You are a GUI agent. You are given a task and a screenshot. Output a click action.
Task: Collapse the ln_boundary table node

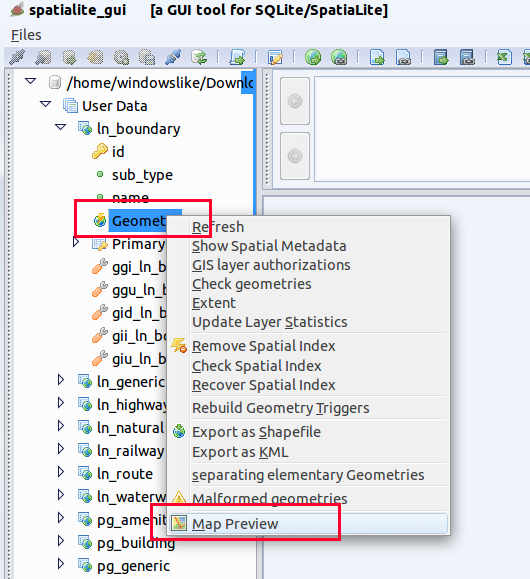pyautogui.click(x=61, y=127)
